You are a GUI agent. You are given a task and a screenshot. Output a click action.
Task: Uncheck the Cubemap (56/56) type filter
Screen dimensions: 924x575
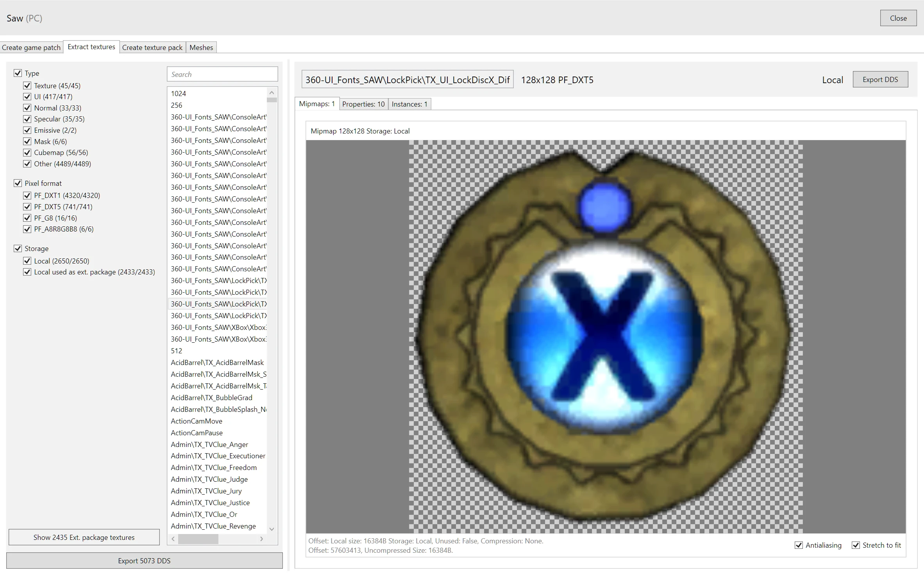(x=27, y=153)
